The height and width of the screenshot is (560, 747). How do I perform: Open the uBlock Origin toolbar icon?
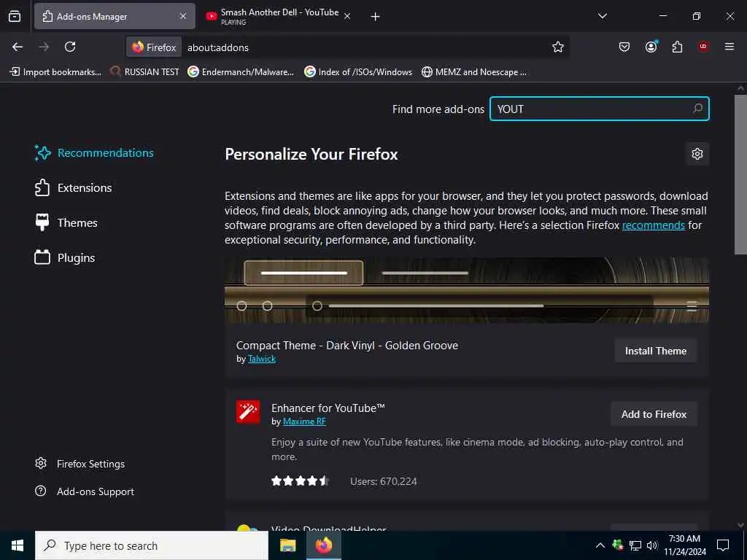tap(703, 47)
